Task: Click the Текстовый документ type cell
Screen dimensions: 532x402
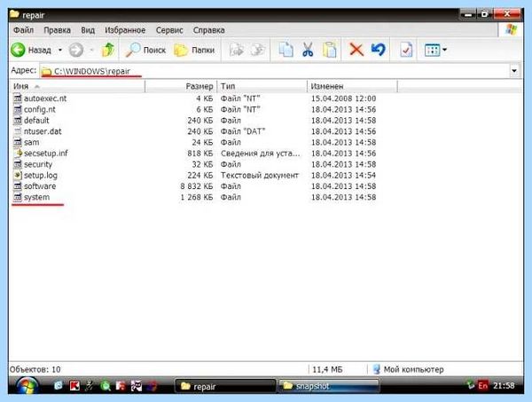Action: pos(260,175)
